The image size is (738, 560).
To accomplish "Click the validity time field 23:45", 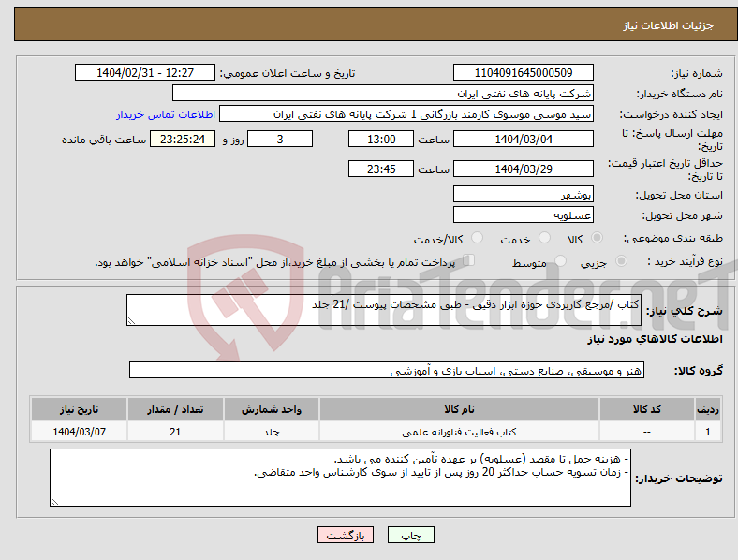I will (381, 169).
